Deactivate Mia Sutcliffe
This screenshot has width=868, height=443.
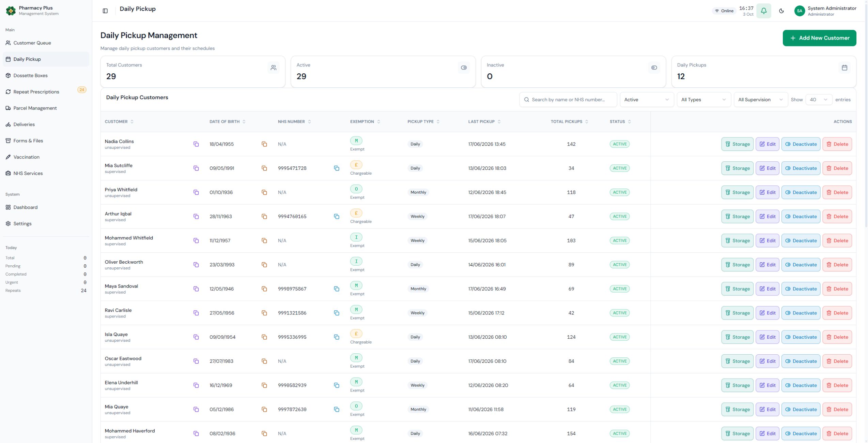click(x=801, y=168)
